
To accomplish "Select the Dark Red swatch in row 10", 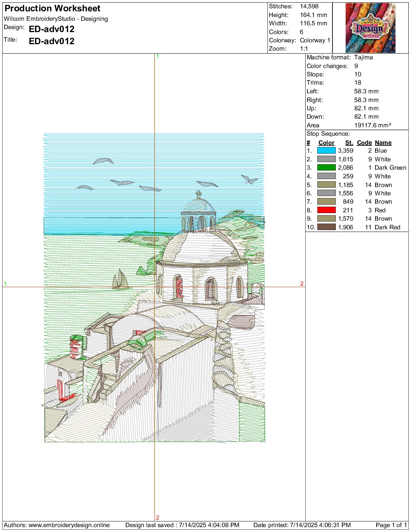I will [x=326, y=227].
